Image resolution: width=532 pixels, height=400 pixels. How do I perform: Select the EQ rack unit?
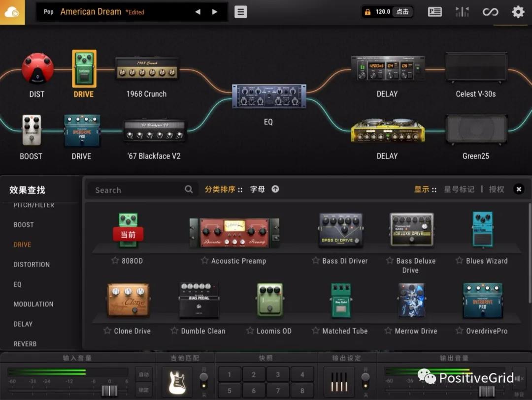269,96
